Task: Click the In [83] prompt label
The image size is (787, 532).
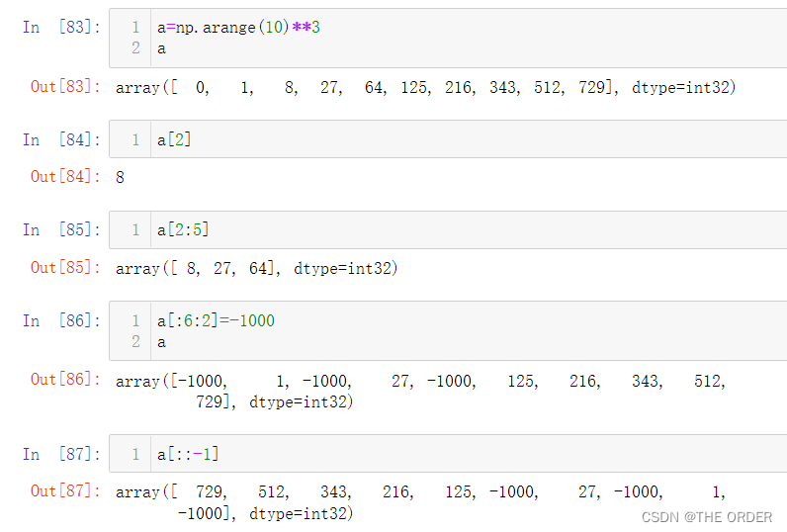Action: coord(61,27)
